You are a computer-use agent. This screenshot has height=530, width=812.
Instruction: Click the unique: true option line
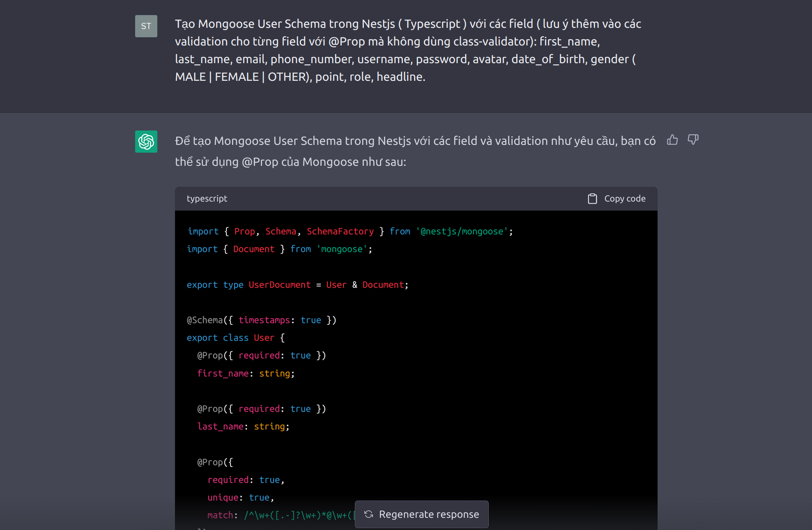241,498
